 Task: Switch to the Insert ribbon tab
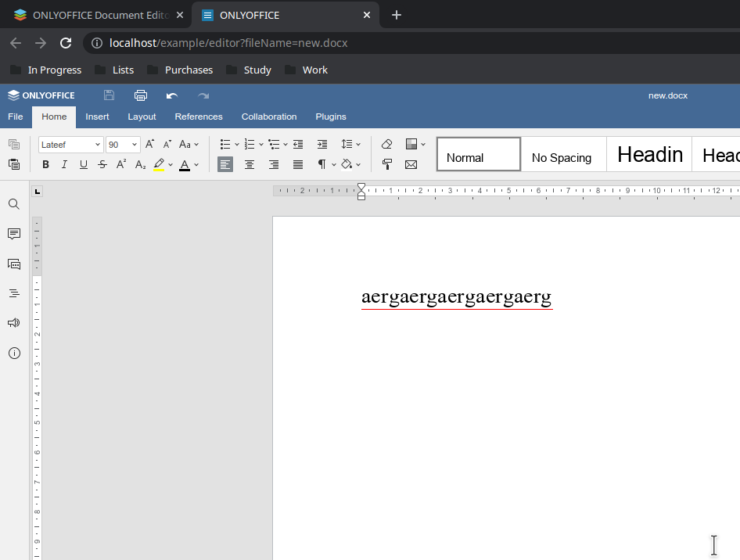point(97,116)
